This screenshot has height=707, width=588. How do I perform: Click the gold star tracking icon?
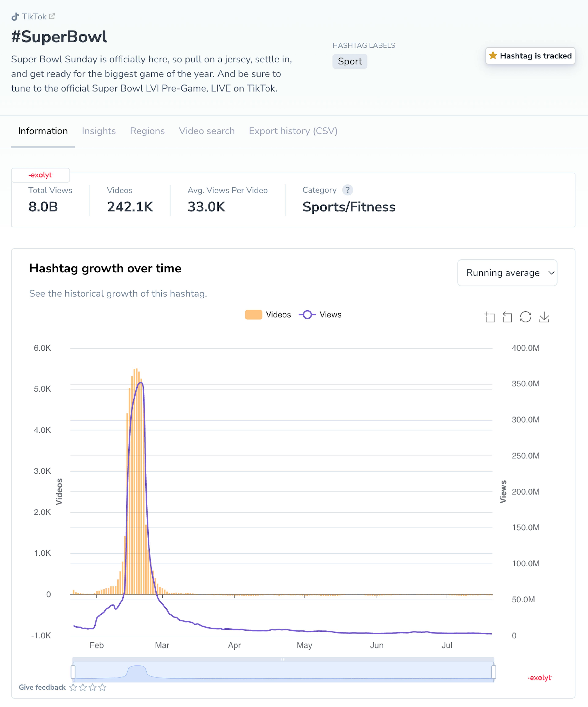493,56
